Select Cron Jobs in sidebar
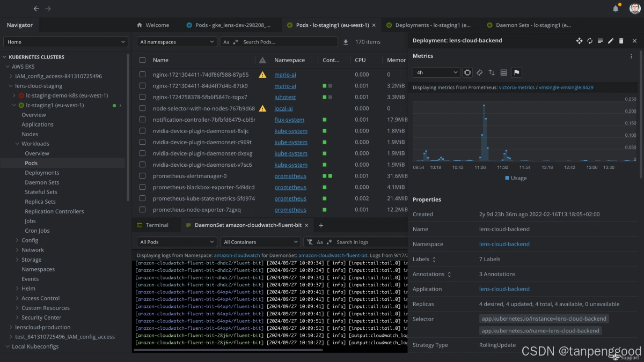 point(37,231)
